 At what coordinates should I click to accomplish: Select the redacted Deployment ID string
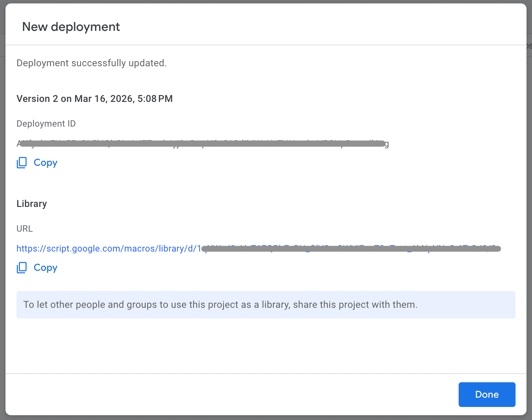[202, 144]
